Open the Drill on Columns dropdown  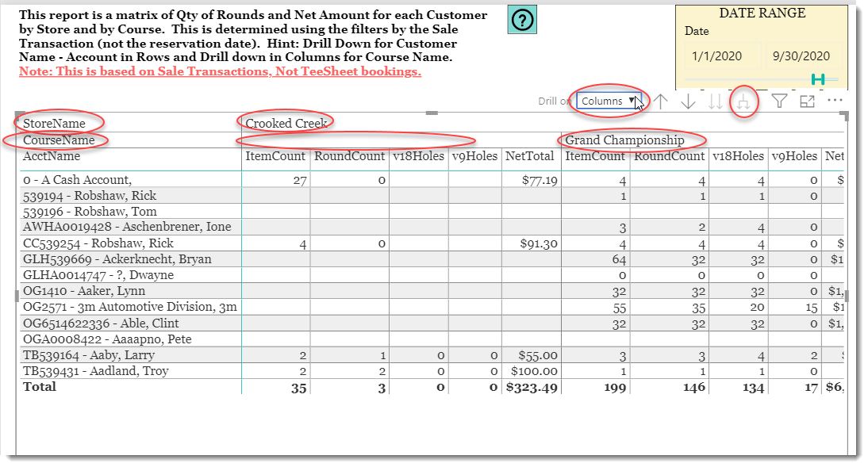pos(609,101)
